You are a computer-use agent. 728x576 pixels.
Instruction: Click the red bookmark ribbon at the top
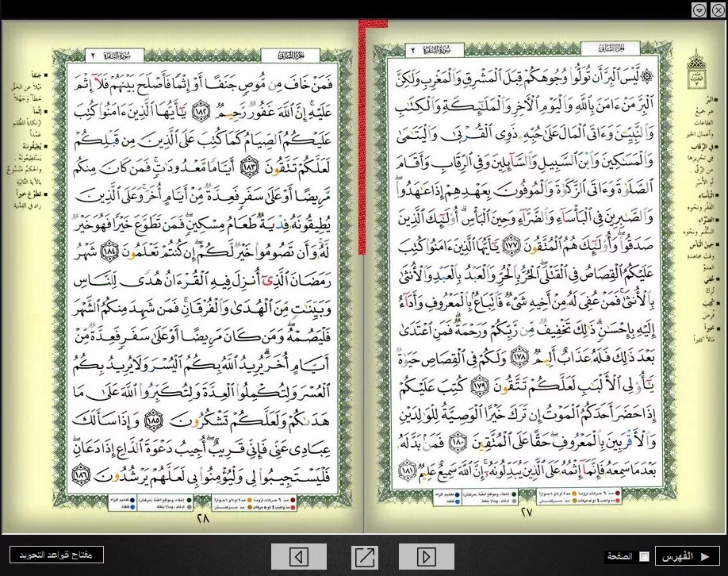(362, 137)
